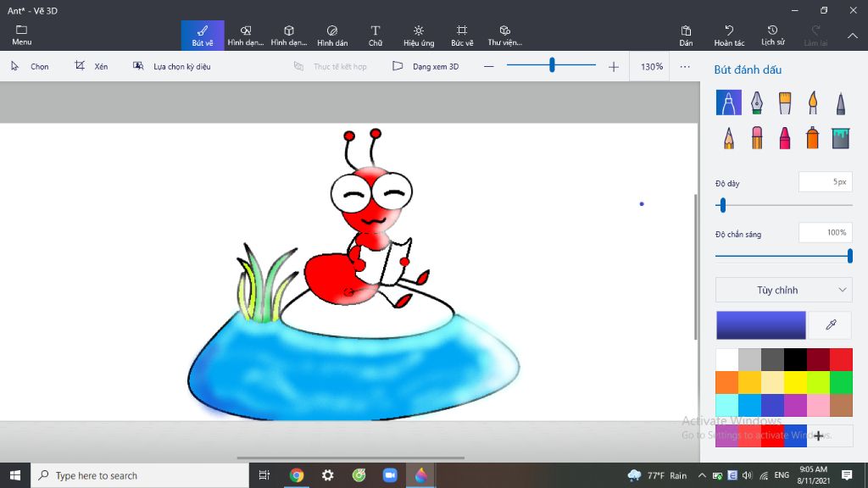Click Hoàn tác to undo
The height and width of the screenshot is (488, 868).
pyautogui.click(x=729, y=36)
